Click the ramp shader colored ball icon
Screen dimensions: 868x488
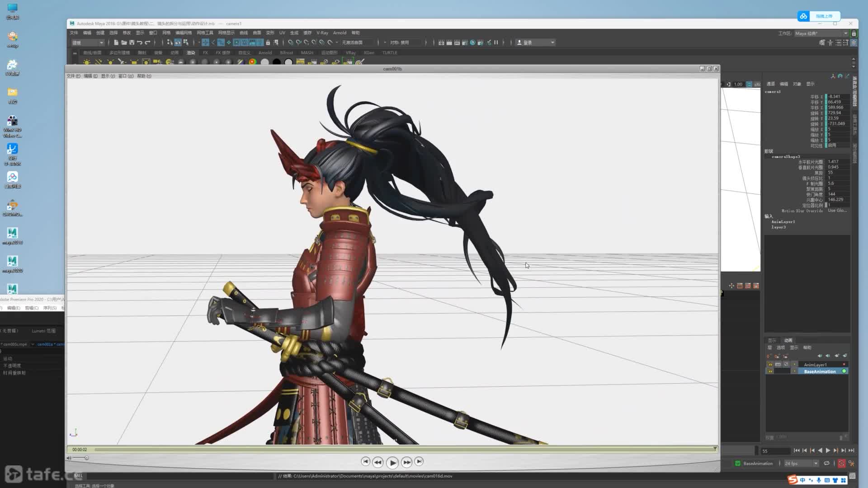[253, 62]
